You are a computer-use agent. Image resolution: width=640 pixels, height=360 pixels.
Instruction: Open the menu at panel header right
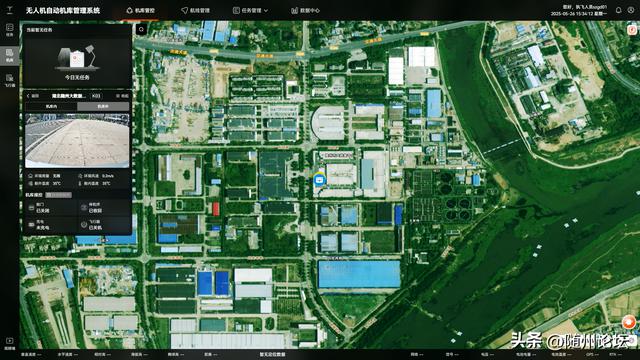pos(122,96)
